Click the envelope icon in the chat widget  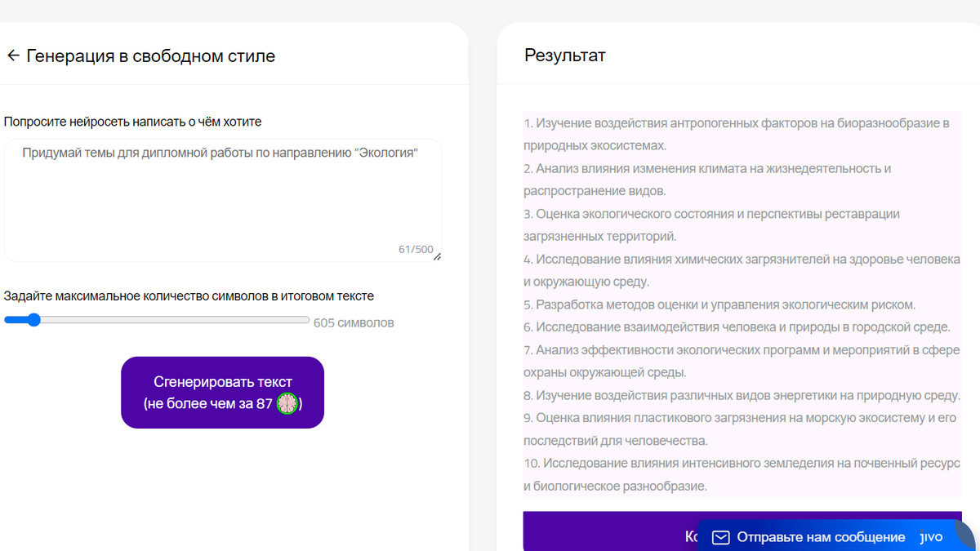coord(720,537)
